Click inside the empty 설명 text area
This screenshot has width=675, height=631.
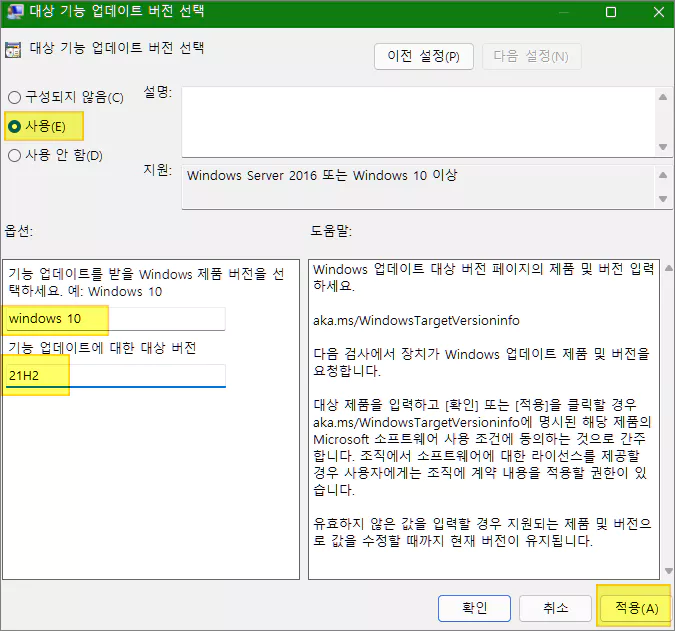click(x=418, y=122)
